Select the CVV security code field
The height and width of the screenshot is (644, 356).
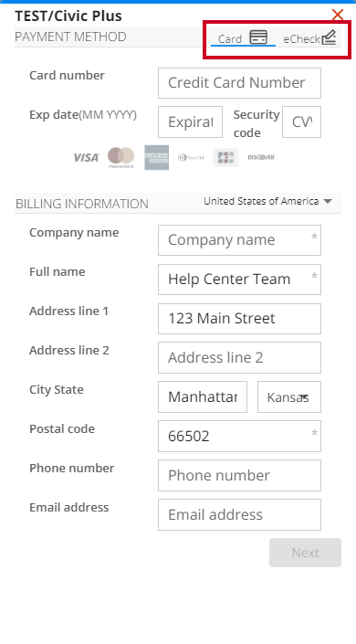[301, 122]
